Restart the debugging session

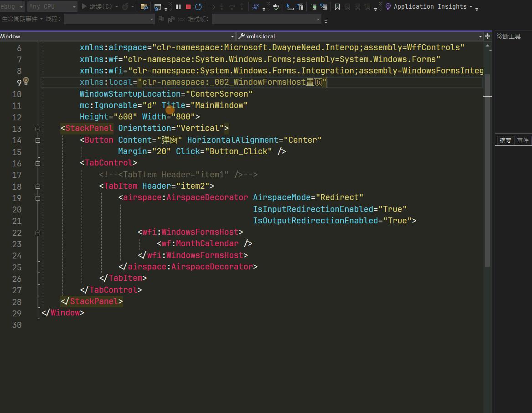click(x=198, y=6)
